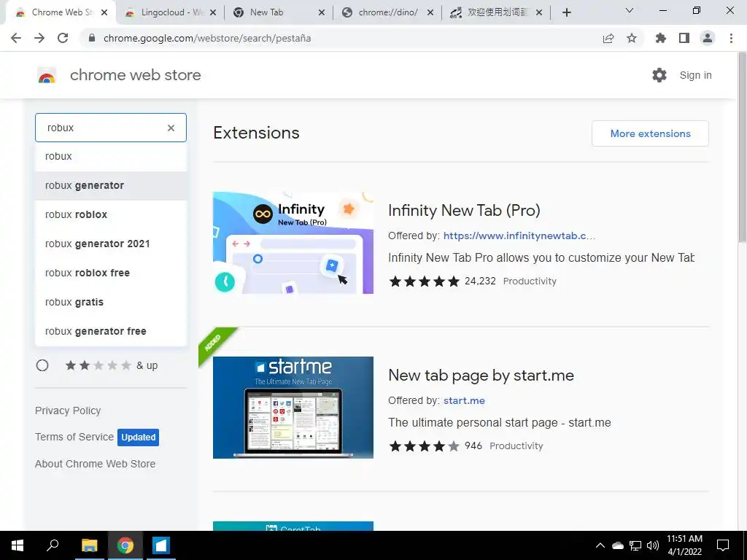This screenshot has width=747, height=560.
Task: Click the address bar URL
Action: pyautogui.click(x=207, y=38)
